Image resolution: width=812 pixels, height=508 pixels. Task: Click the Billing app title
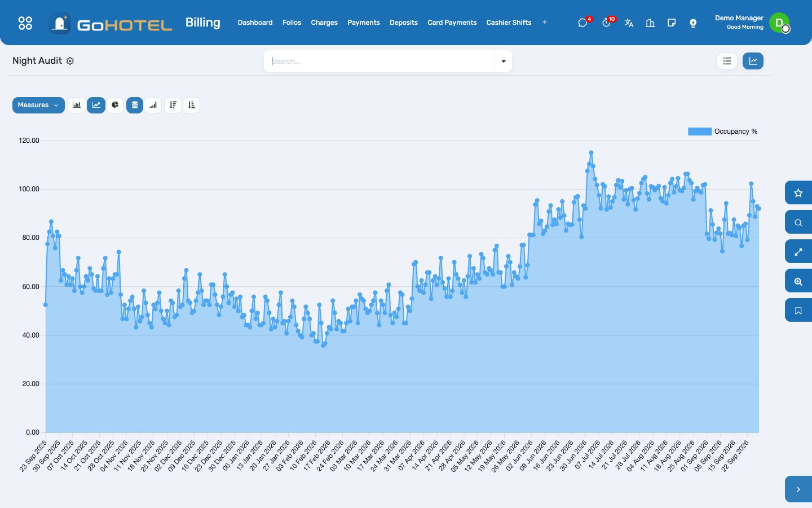coord(203,23)
